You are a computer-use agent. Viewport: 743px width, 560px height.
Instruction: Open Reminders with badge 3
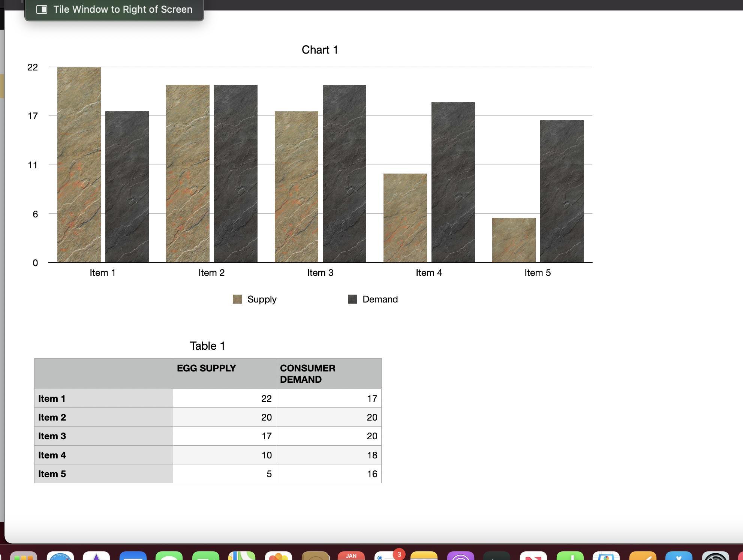pos(388,556)
